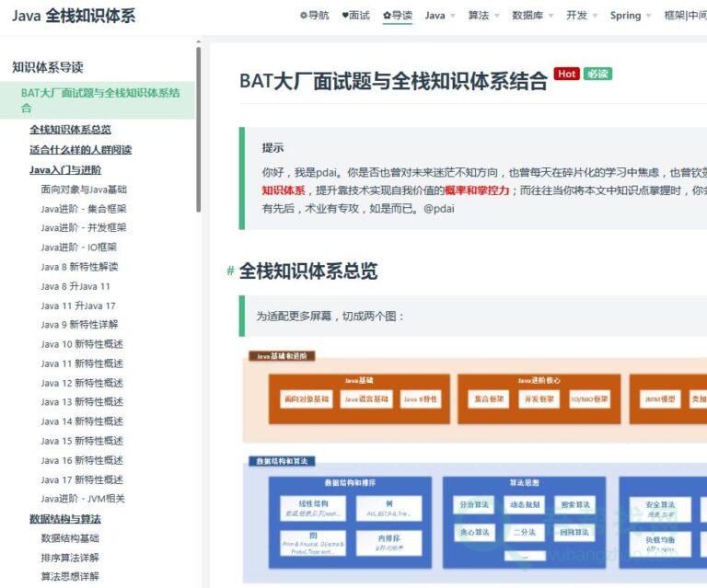Click the sidebar vertical scrollbar
The width and height of the screenshot is (707, 588).
(199, 129)
